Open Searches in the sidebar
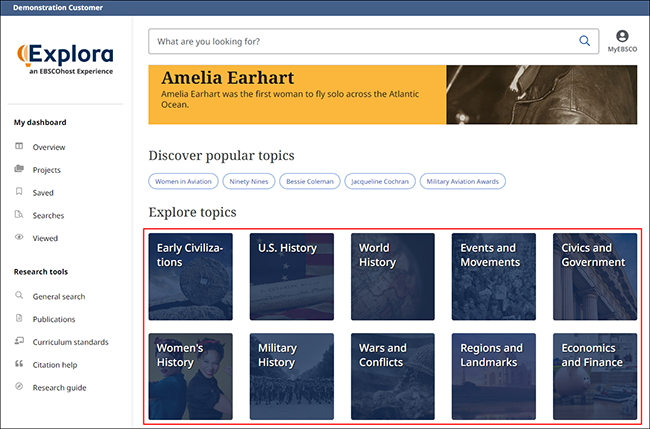 pos(48,216)
